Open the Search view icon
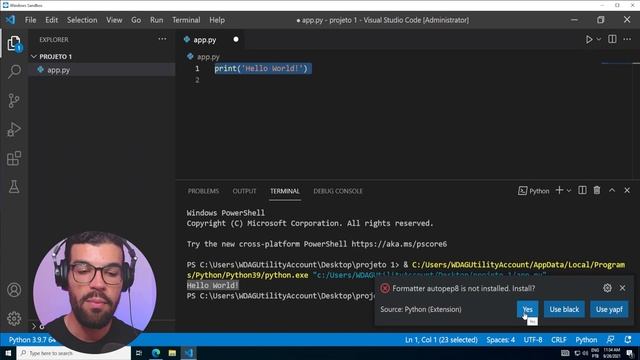This screenshot has width=640, height=360. coord(14,71)
